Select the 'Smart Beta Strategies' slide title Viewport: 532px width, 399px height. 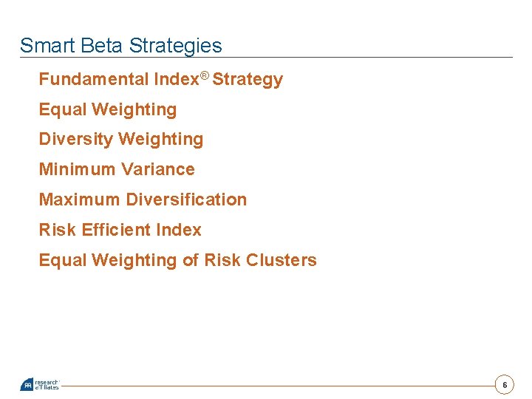click(x=120, y=46)
